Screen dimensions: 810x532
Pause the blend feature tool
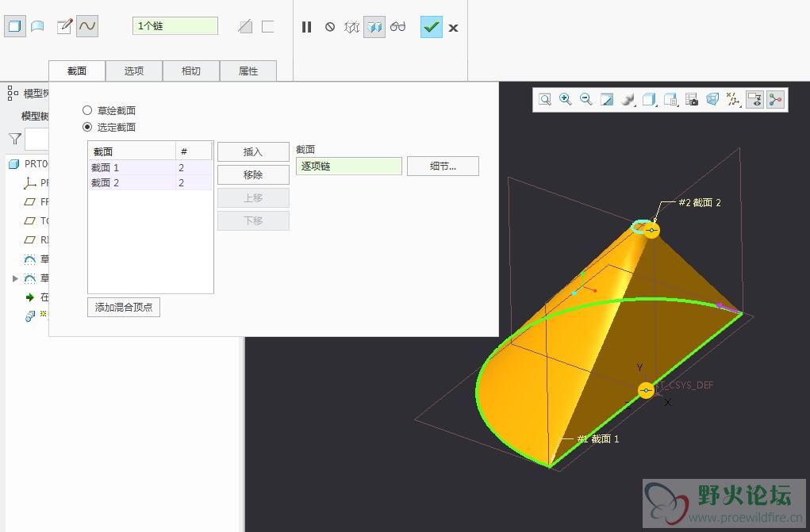[306, 27]
